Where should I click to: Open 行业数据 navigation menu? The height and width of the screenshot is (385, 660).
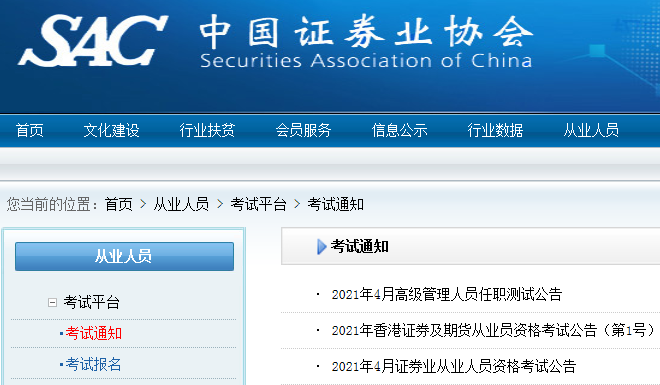pos(495,130)
